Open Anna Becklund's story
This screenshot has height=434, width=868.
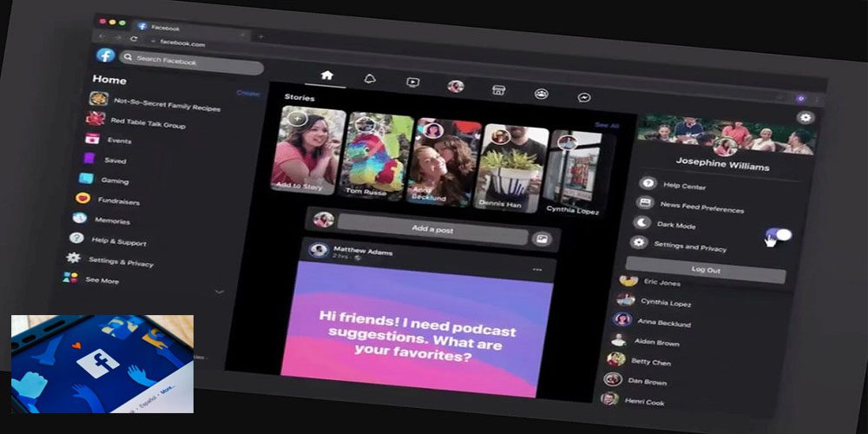click(x=443, y=162)
